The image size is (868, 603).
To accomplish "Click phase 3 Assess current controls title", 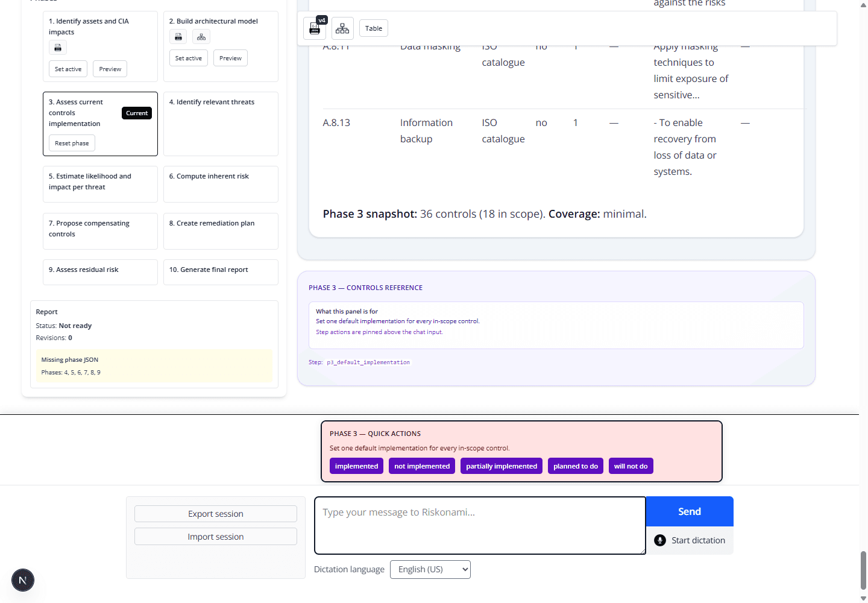I will coord(75,113).
